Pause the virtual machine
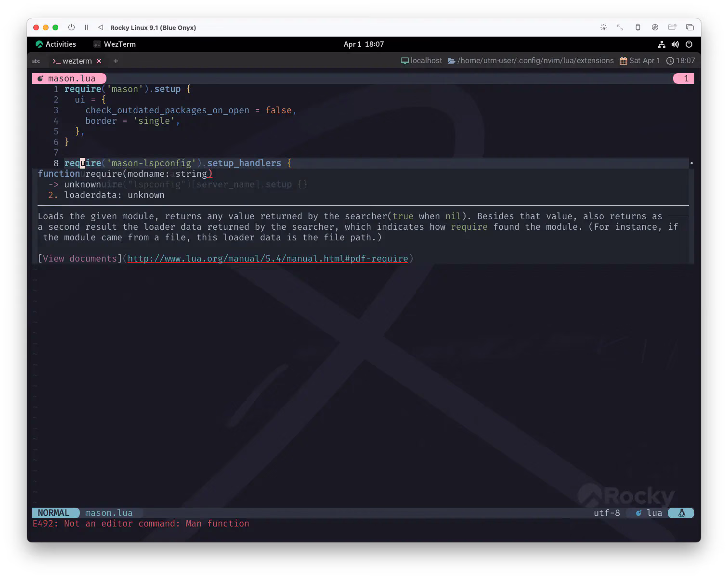 click(x=86, y=27)
